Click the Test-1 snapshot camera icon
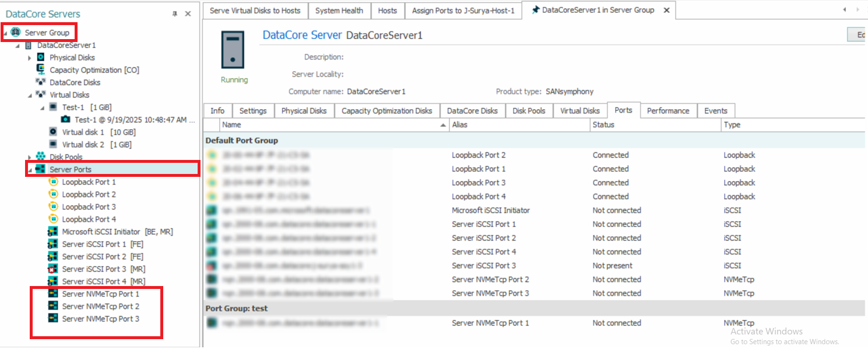 (x=66, y=120)
